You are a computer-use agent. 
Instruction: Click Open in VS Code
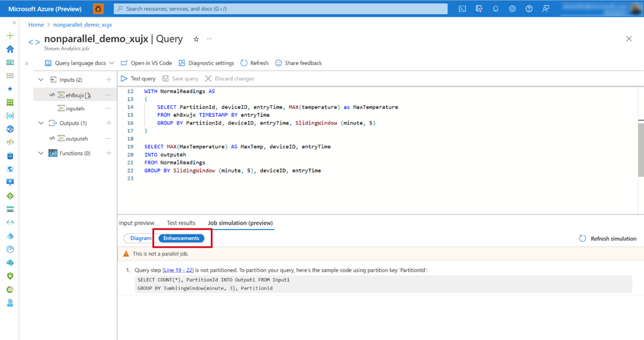tap(146, 63)
